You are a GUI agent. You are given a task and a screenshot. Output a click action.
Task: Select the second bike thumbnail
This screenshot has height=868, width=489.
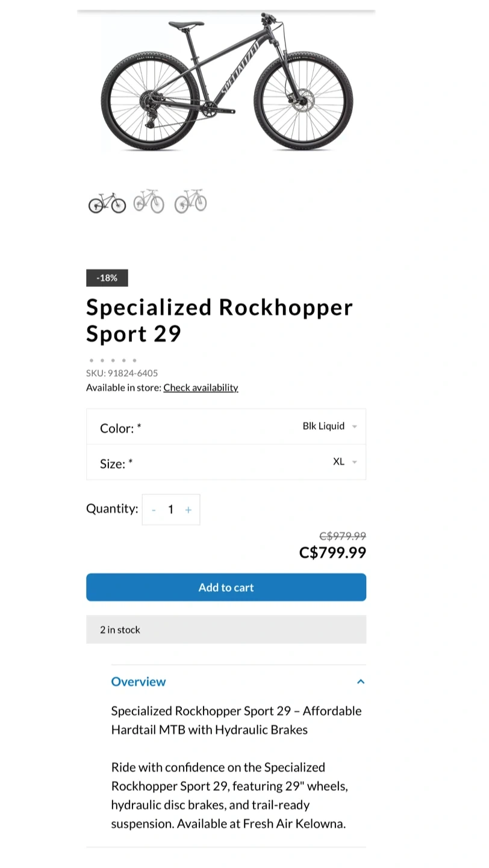tap(149, 201)
